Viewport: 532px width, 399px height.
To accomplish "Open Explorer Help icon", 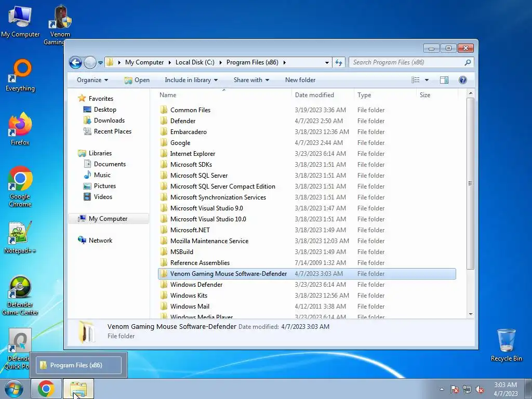I will pos(462,80).
